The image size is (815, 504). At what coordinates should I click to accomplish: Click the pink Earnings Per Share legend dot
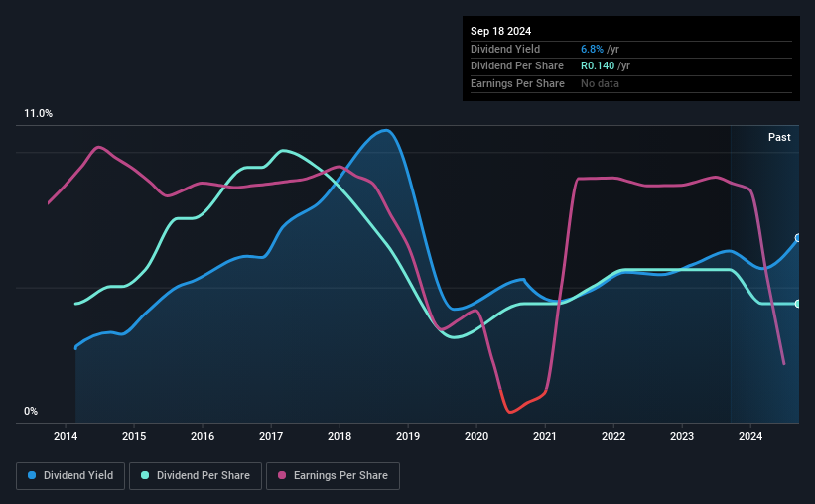click(282, 475)
